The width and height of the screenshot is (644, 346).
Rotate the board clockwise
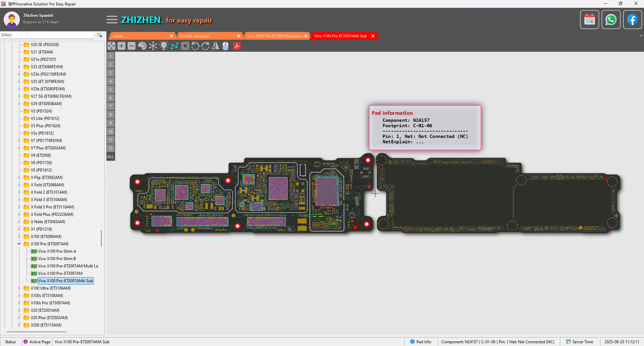click(205, 46)
